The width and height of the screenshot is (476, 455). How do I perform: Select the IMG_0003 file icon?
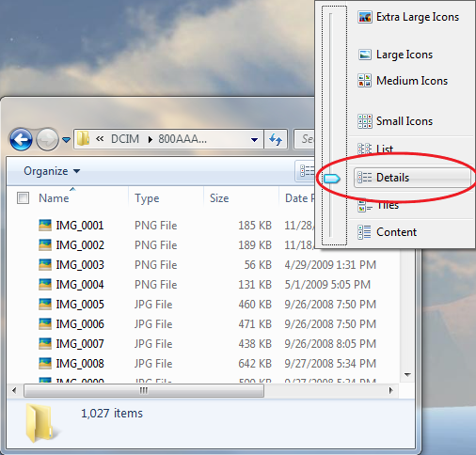click(x=45, y=265)
